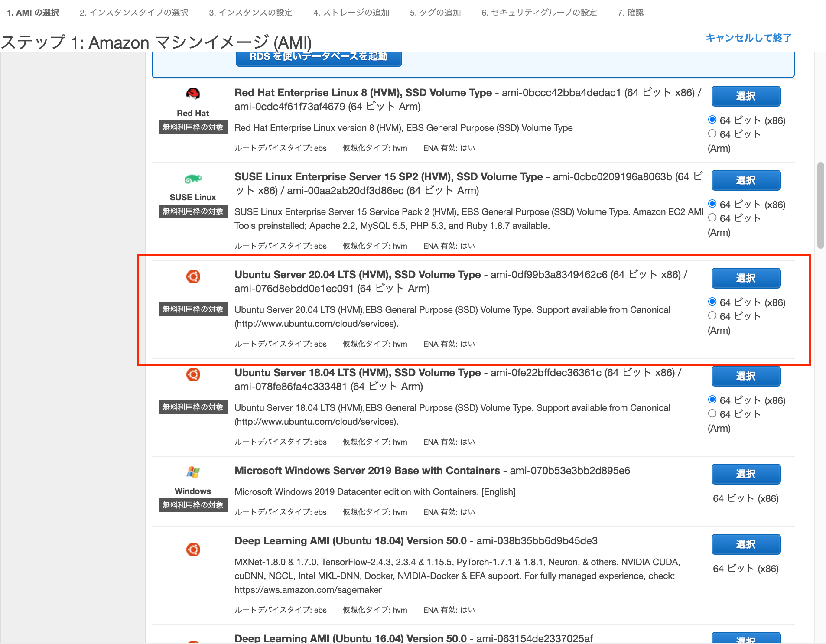826x644 pixels.
Task: Select 64-bit x86 for Ubuntu Server 18.04
Action: coord(712,400)
